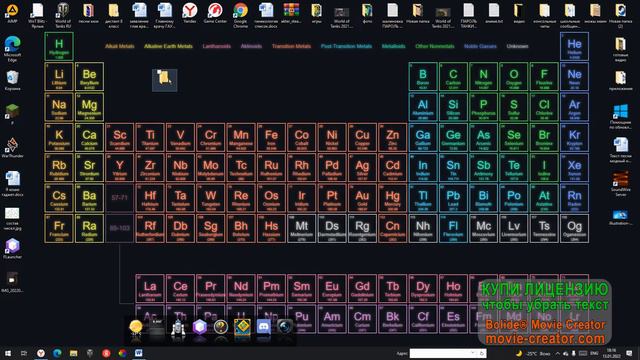
Task: Expand hidden system tray icons
Action: [558, 353]
